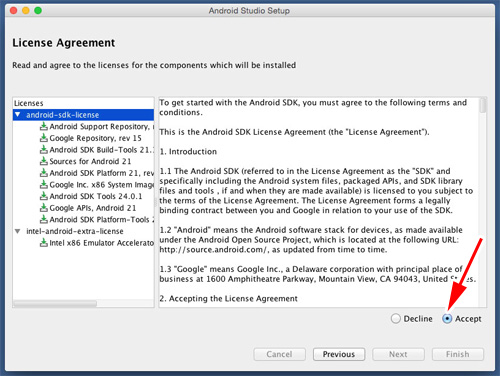The width and height of the screenshot is (500, 376).
Task: Click download icon beside Sources for Android 21
Action: [44, 161]
